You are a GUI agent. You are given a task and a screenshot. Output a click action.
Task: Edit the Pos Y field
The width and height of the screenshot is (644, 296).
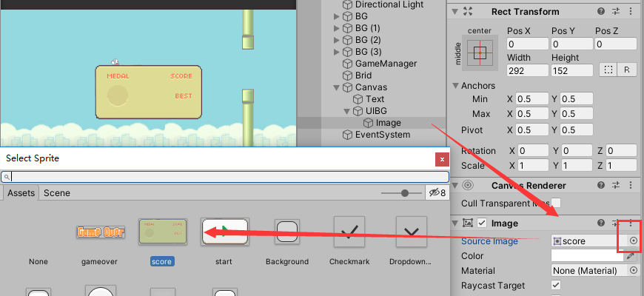(572, 44)
